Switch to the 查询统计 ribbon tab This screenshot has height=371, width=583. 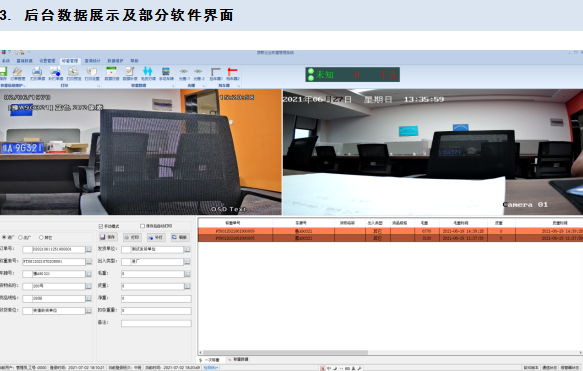pyautogui.click(x=92, y=61)
